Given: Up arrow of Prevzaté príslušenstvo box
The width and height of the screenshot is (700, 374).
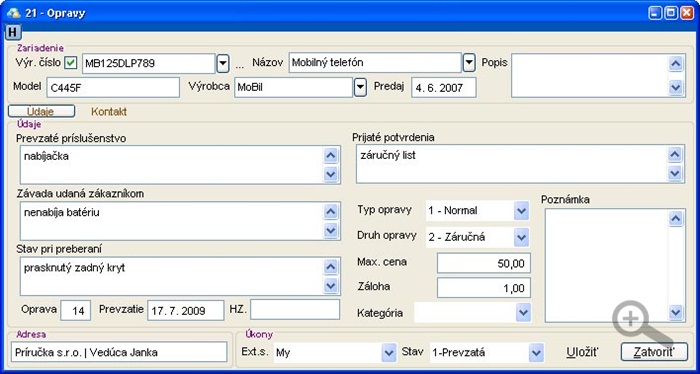Looking at the screenshot, I should (x=330, y=155).
